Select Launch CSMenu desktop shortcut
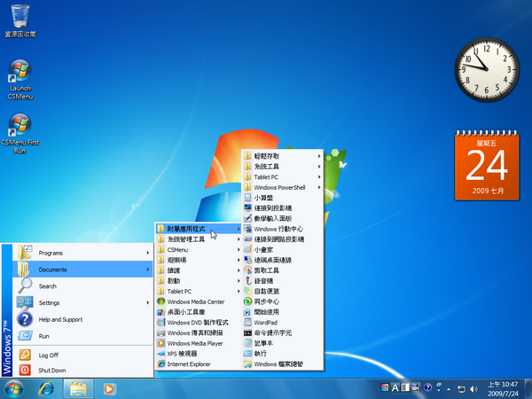 point(20,80)
